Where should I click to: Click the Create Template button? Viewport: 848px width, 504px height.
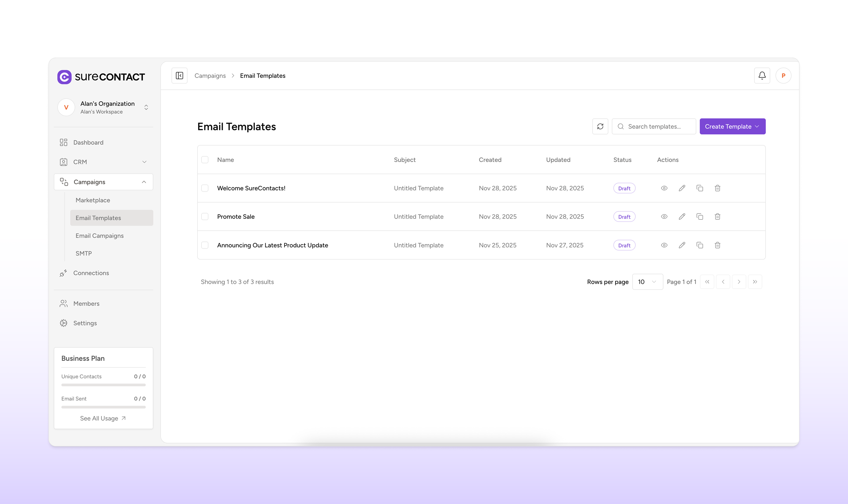tap(732, 126)
